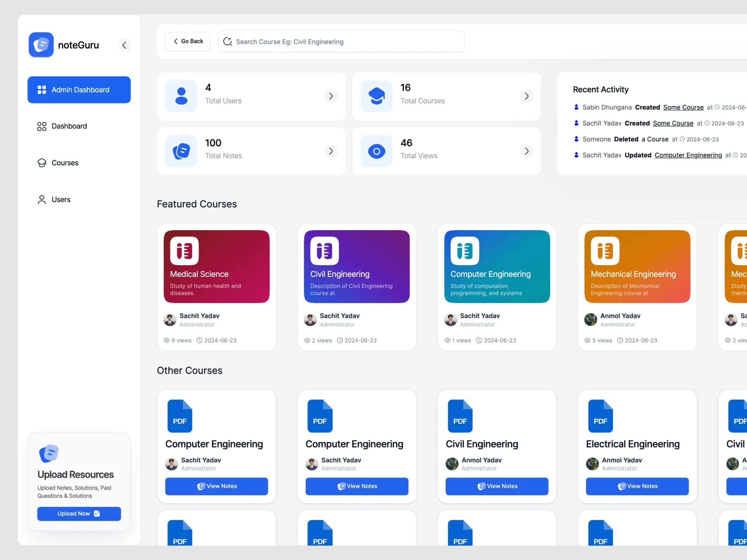
Task: Open the Medical Science featured course card
Action: coord(216,266)
